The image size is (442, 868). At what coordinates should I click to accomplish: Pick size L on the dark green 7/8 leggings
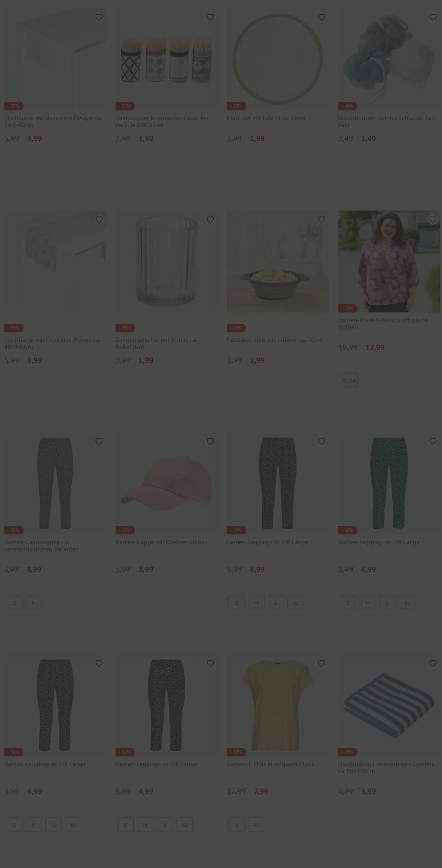[388, 603]
